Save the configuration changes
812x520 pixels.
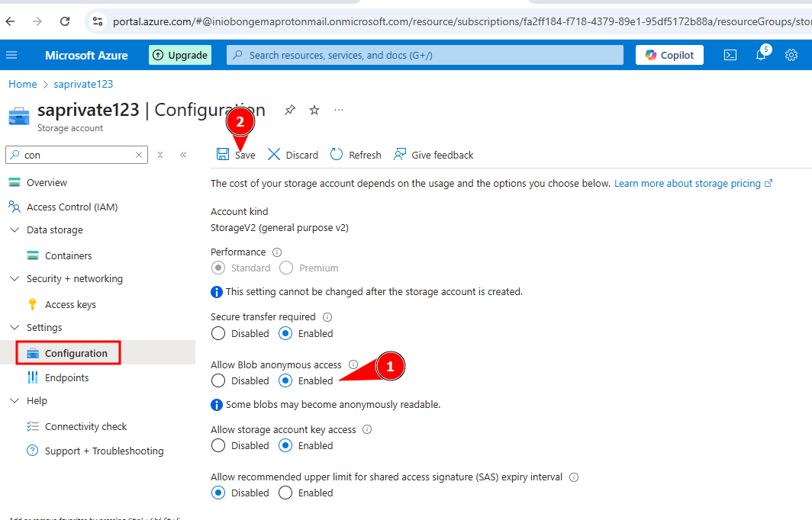point(236,155)
